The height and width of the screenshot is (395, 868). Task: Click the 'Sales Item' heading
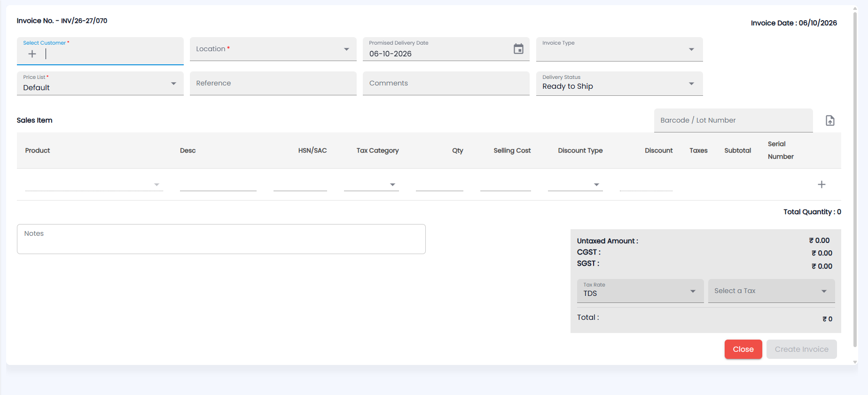coord(35,120)
